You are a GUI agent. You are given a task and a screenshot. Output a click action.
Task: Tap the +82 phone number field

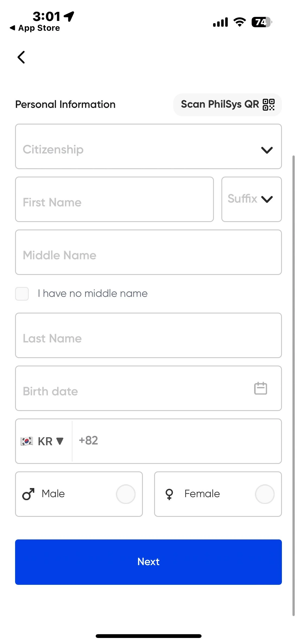coord(176,441)
